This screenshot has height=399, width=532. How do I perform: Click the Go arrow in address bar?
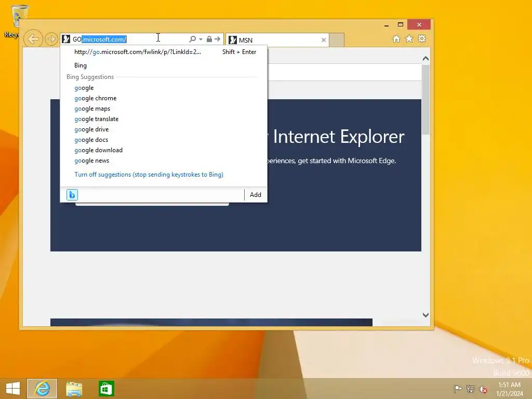[218, 39]
